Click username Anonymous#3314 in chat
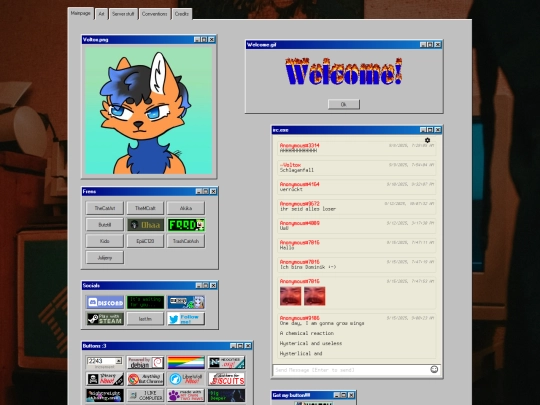This screenshot has height=405, width=540. click(x=299, y=145)
